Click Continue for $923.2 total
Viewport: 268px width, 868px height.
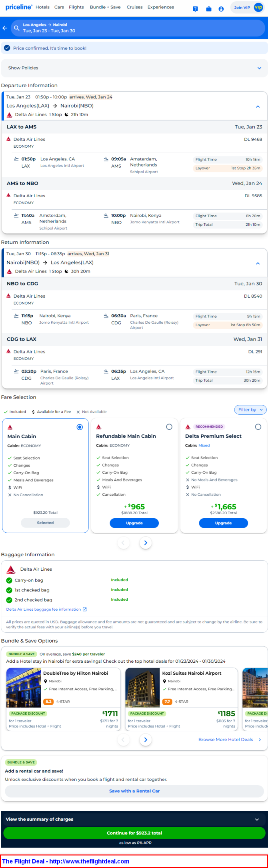coord(134,833)
